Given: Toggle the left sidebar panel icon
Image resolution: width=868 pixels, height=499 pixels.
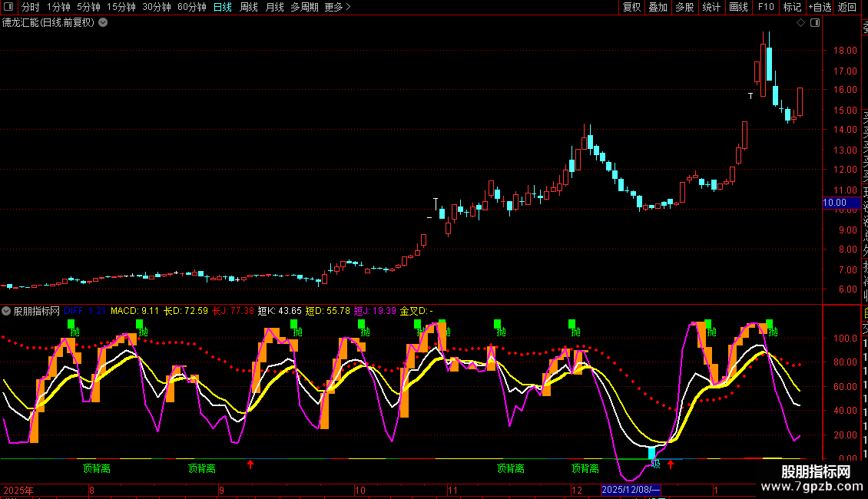Looking at the screenshot, I should 8,7.
